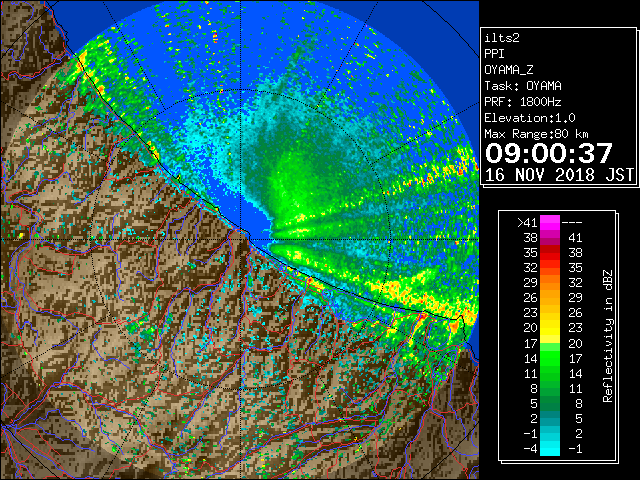Click the yellow legend swatch beside 20

550,328
